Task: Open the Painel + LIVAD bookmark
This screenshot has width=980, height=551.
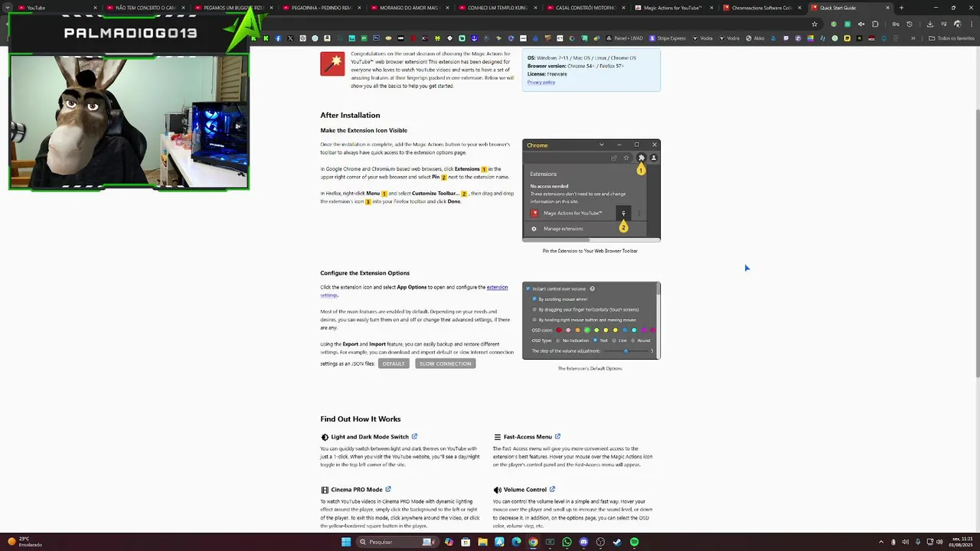Action: point(625,38)
